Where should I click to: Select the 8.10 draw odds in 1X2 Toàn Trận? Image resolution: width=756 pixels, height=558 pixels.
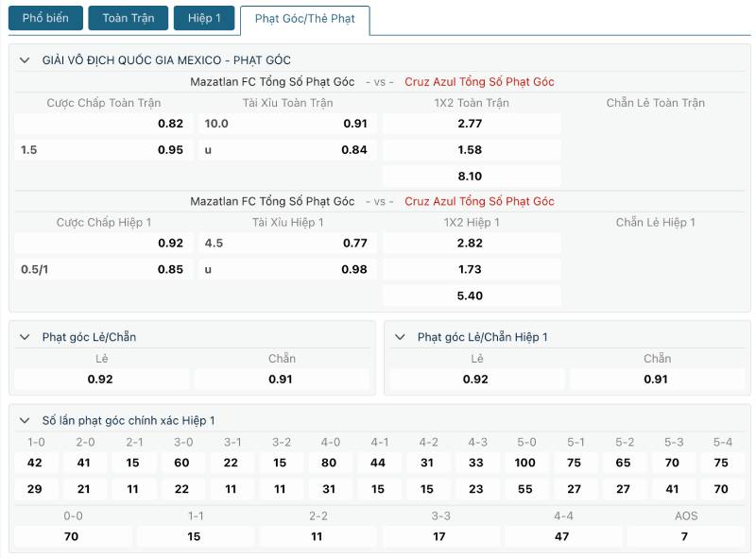click(472, 176)
